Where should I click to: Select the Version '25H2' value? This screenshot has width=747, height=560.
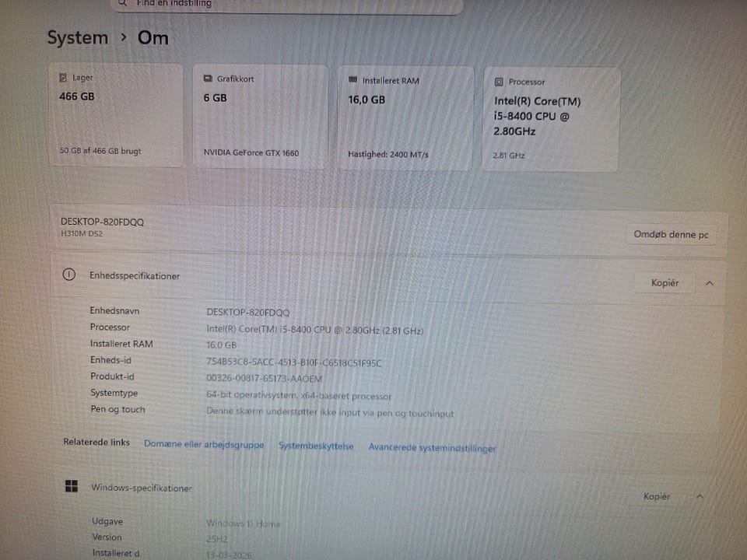(x=217, y=539)
